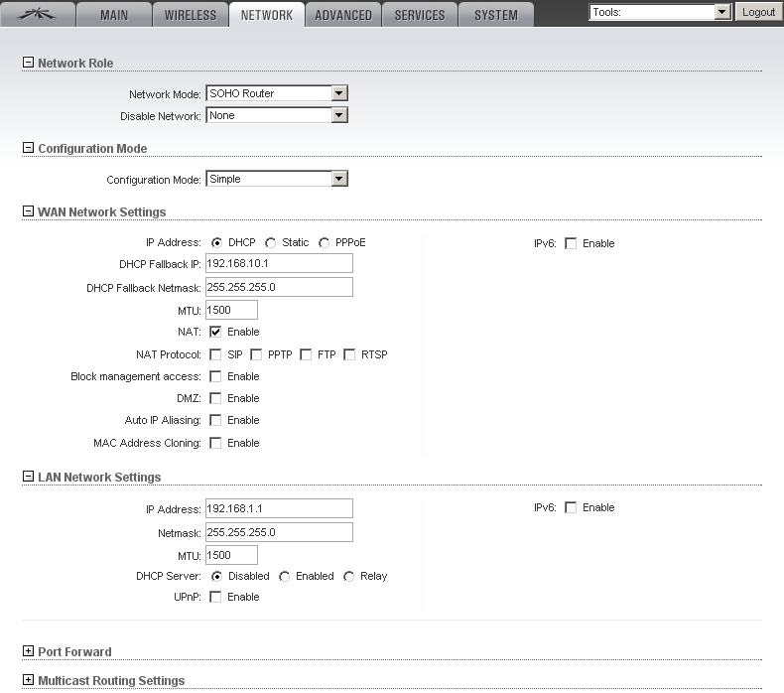Select PPPoE for WAN IP Address

click(x=325, y=243)
